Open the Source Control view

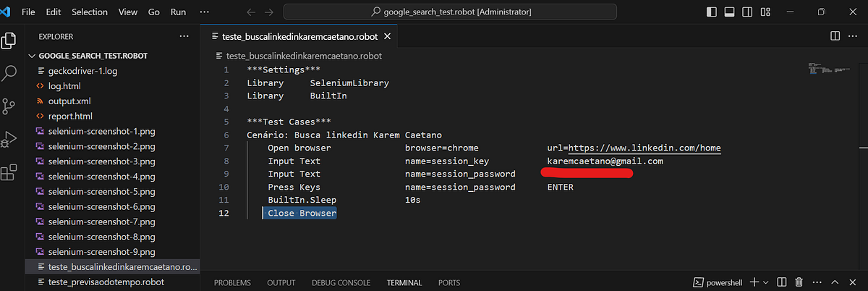click(9, 106)
